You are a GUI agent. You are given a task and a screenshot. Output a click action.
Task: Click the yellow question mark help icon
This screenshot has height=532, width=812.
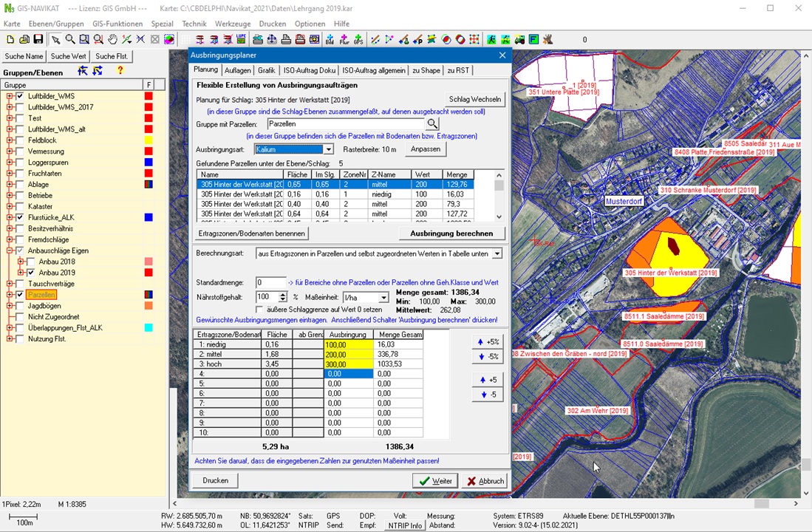point(120,71)
